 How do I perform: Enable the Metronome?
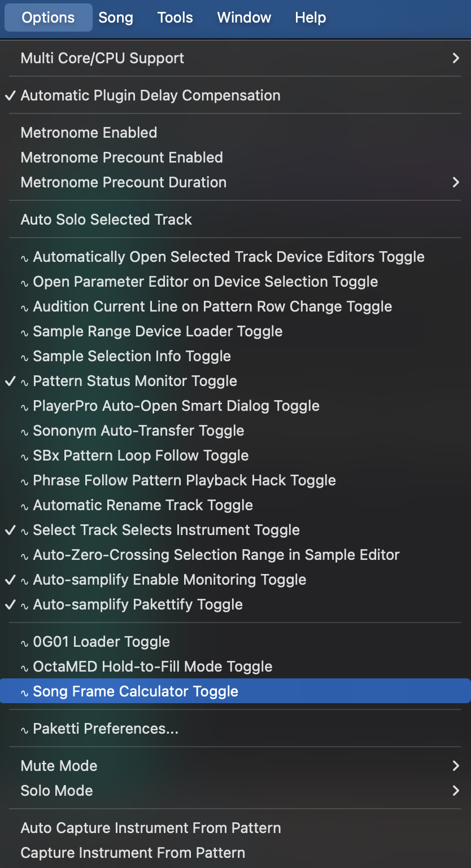coord(89,133)
